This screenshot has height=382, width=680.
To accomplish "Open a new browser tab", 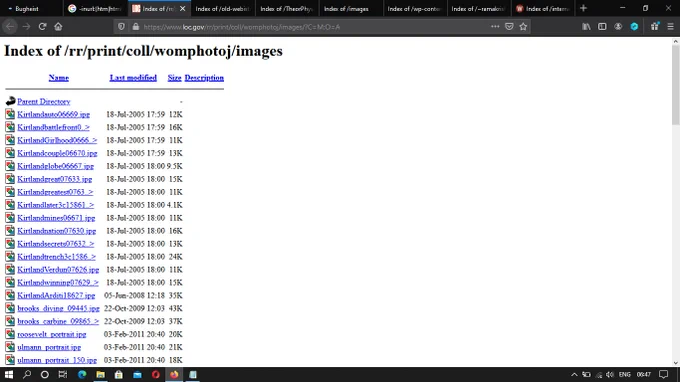I will coord(583,8).
